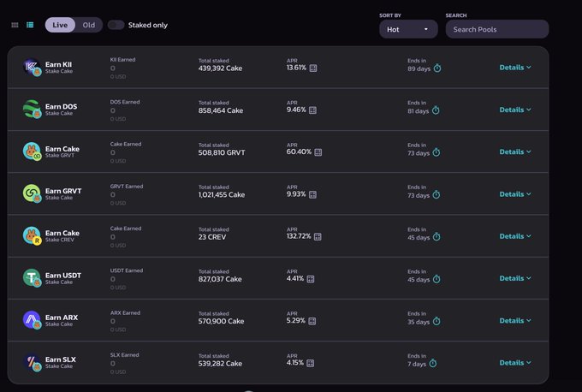Click timer icon in Earn Cake CREV row
The image size is (582, 392).
point(436,236)
